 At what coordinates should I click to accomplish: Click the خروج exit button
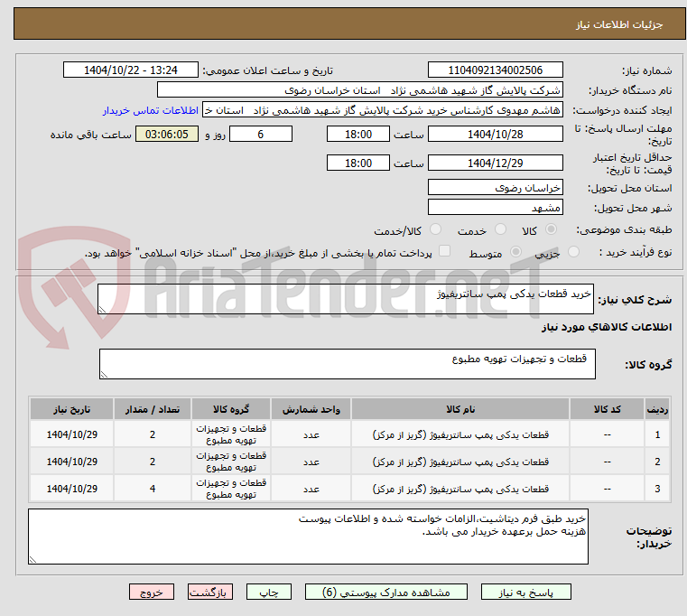coord(151,592)
